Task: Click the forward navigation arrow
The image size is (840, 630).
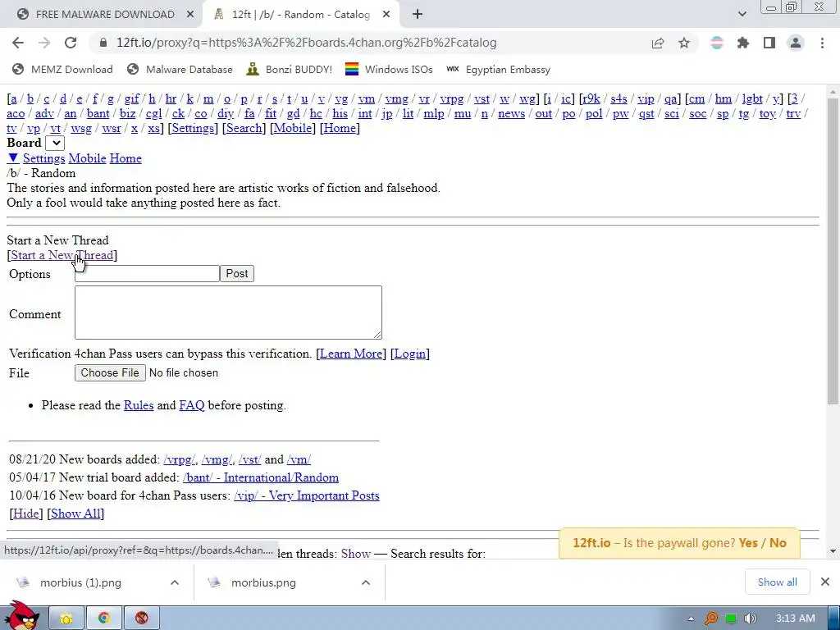Action: coord(44,43)
